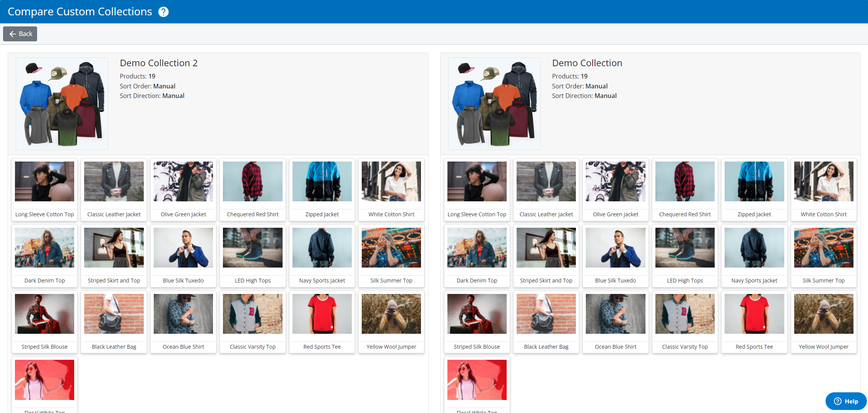Viewport: 868px width, 413px height.
Task: Select Long Sleeve Cotton Top in Demo Collection 2
Action: pos(44,189)
